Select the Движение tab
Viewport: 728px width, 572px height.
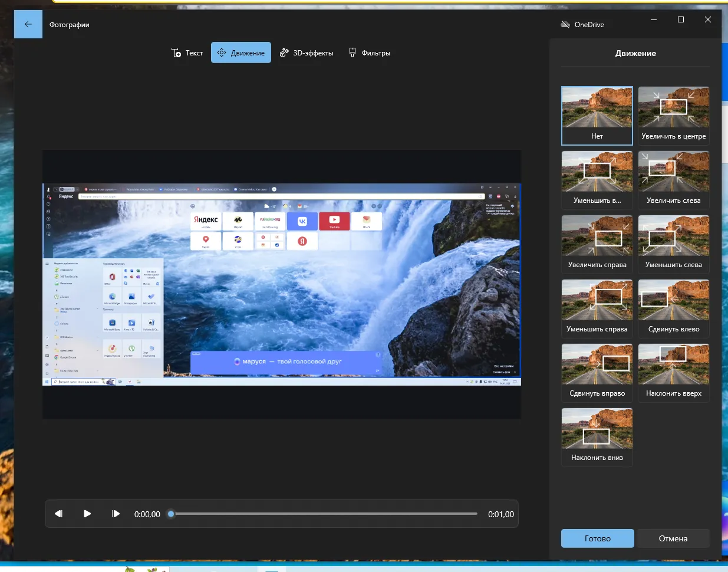tap(241, 53)
